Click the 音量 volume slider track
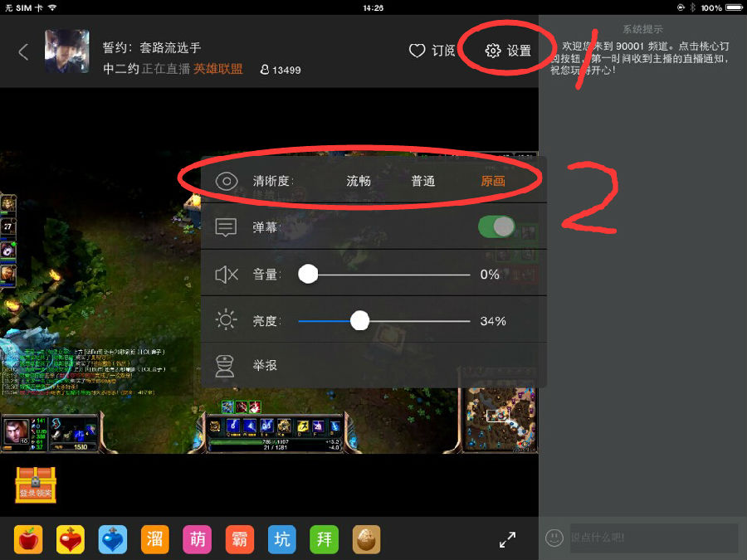 click(384, 275)
